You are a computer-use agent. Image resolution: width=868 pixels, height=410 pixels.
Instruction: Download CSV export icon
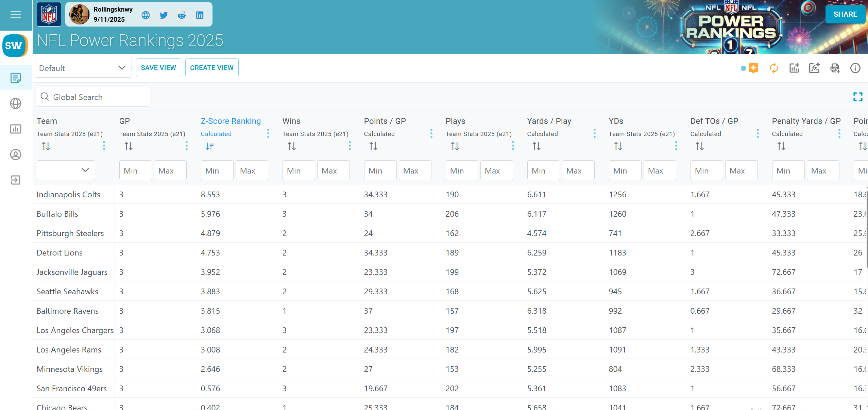(x=835, y=68)
